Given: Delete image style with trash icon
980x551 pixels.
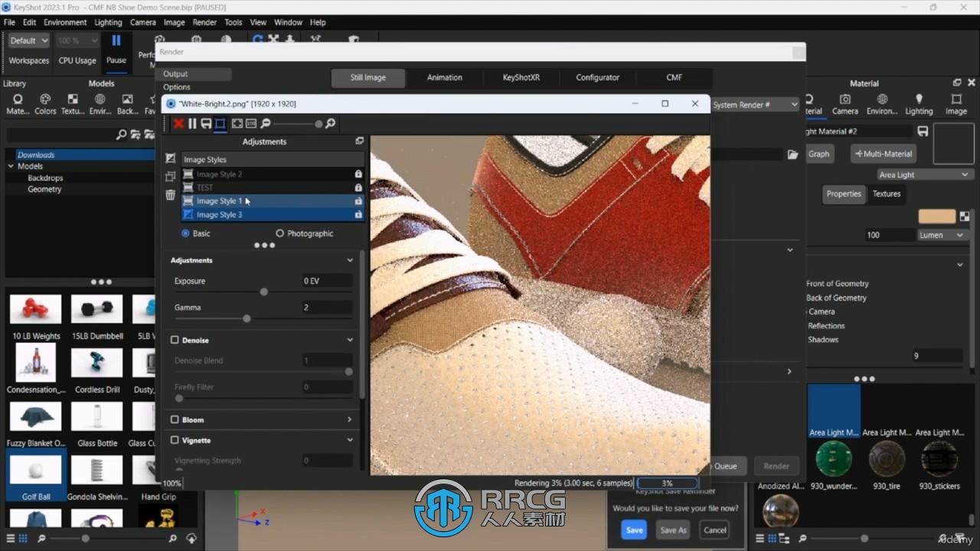Looking at the screenshot, I should tap(171, 195).
